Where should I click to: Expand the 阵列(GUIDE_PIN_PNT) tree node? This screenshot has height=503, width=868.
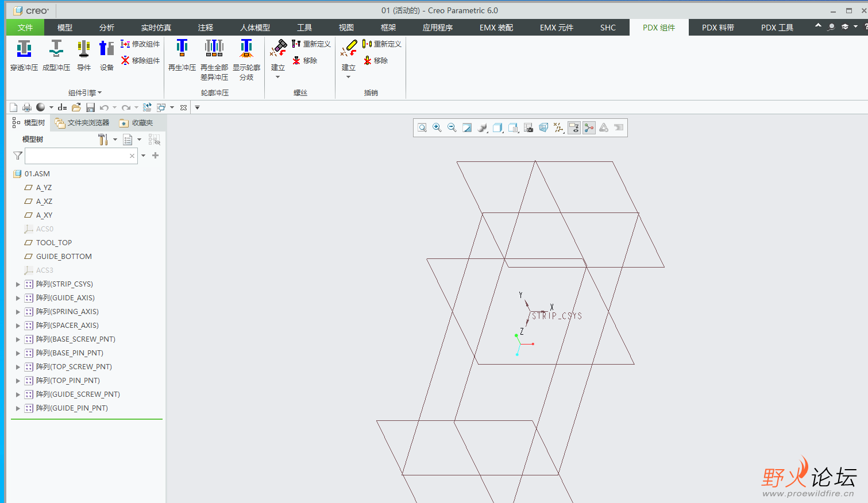18,408
